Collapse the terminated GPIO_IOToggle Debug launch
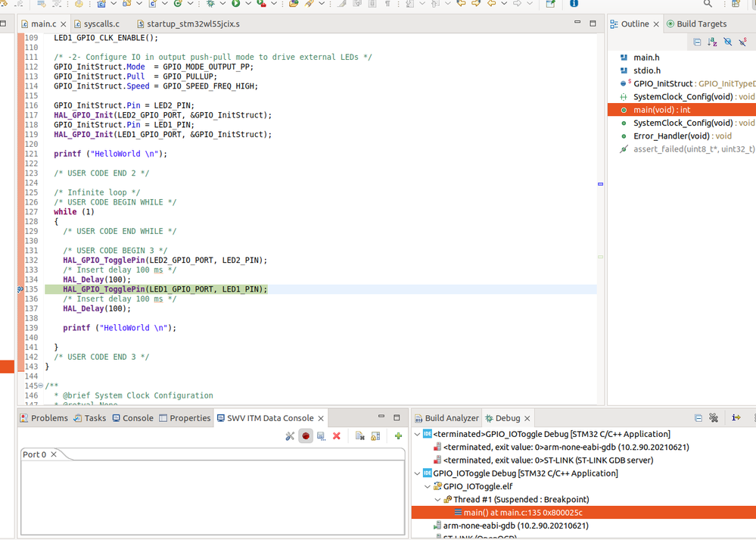Image resolution: width=756 pixels, height=540 pixels. [x=418, y=434]
